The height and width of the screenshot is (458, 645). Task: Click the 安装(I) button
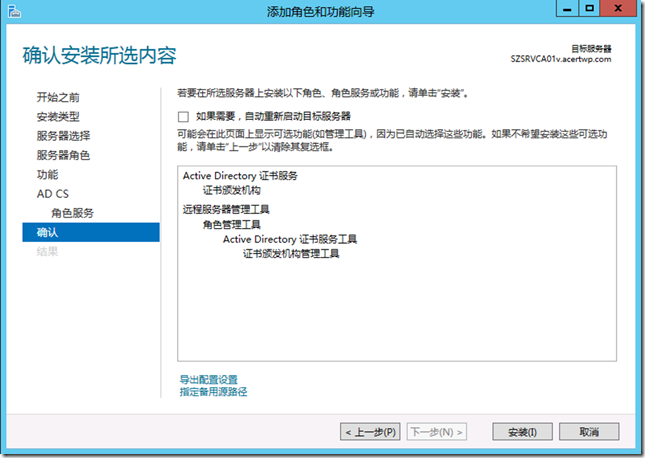point(522,432)
